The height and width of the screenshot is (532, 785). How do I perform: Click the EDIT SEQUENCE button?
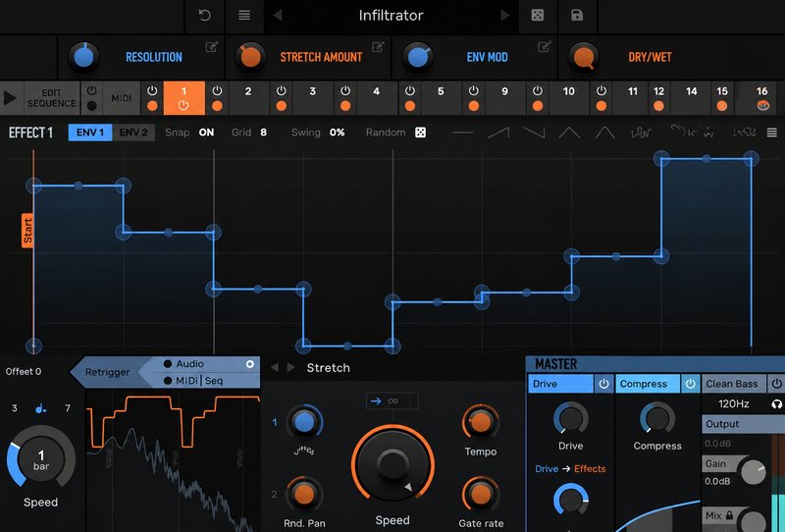[x=51, y=98]
